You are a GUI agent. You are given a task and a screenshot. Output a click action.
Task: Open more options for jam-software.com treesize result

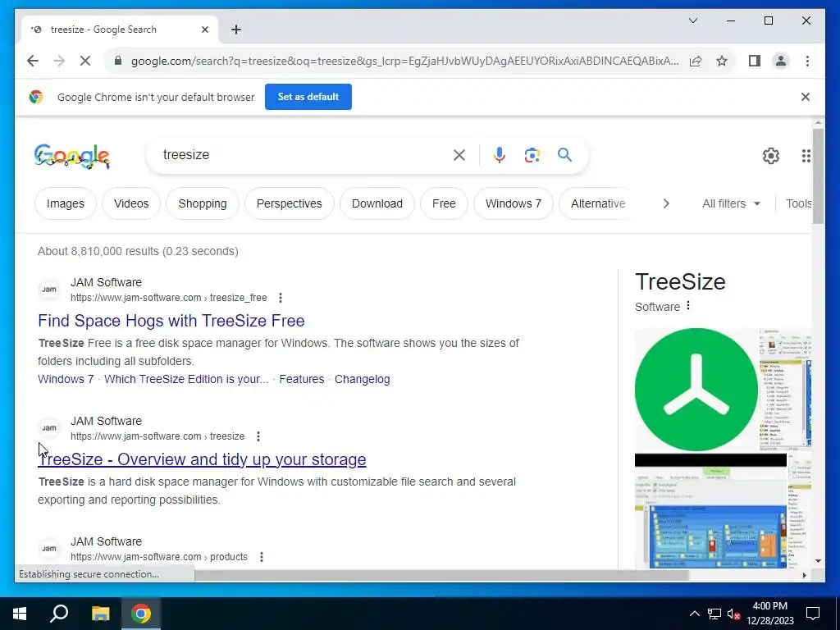tap(258, 436)
